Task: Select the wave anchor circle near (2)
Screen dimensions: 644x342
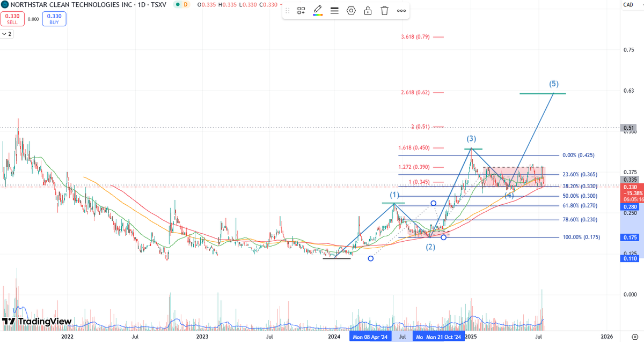Action: coord(444,237)
